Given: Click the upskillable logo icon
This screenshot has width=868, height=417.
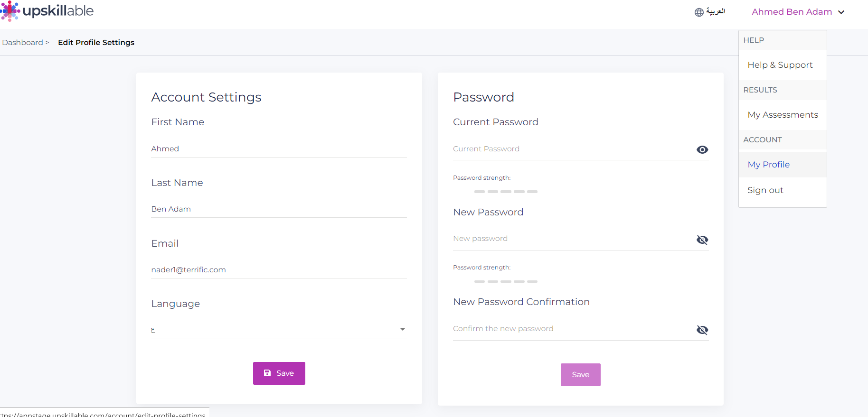Looking at the screenshot, I should tap(10, 11).
